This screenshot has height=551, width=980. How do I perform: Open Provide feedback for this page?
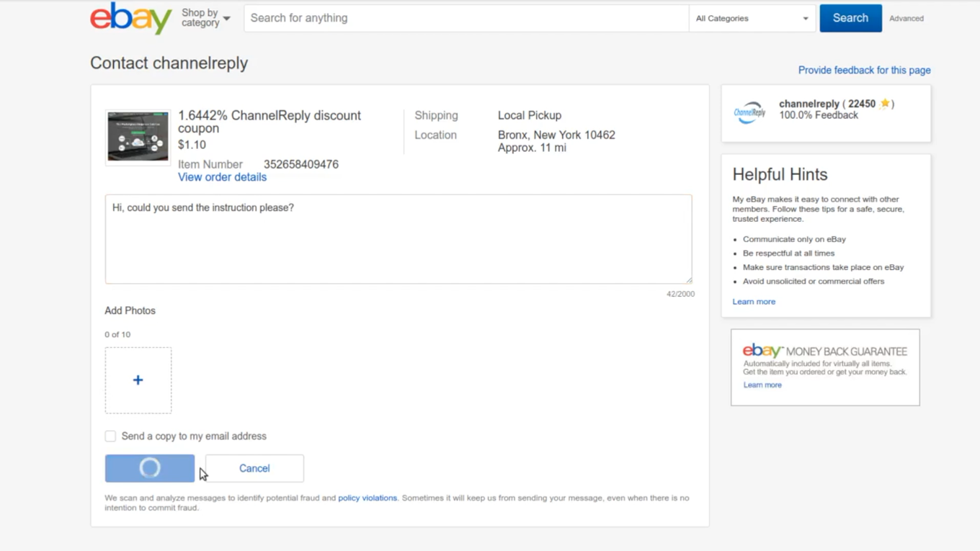click(x=864, y=70)
